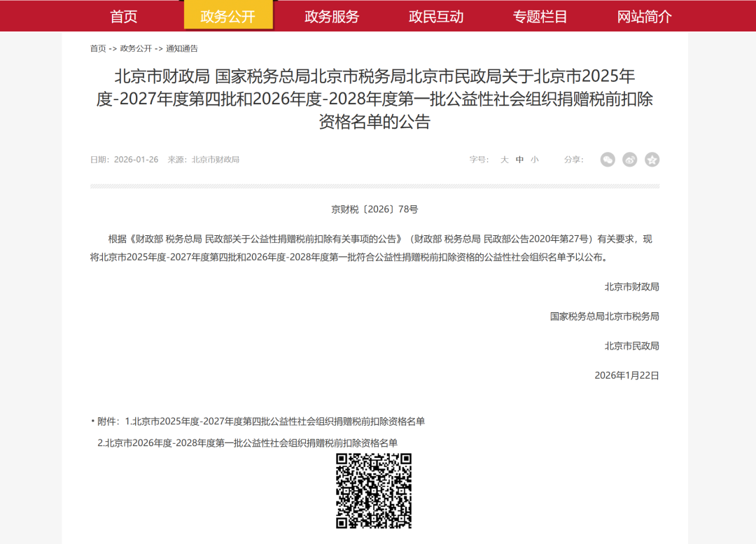Click the article title heading

[x=374, y=99]
